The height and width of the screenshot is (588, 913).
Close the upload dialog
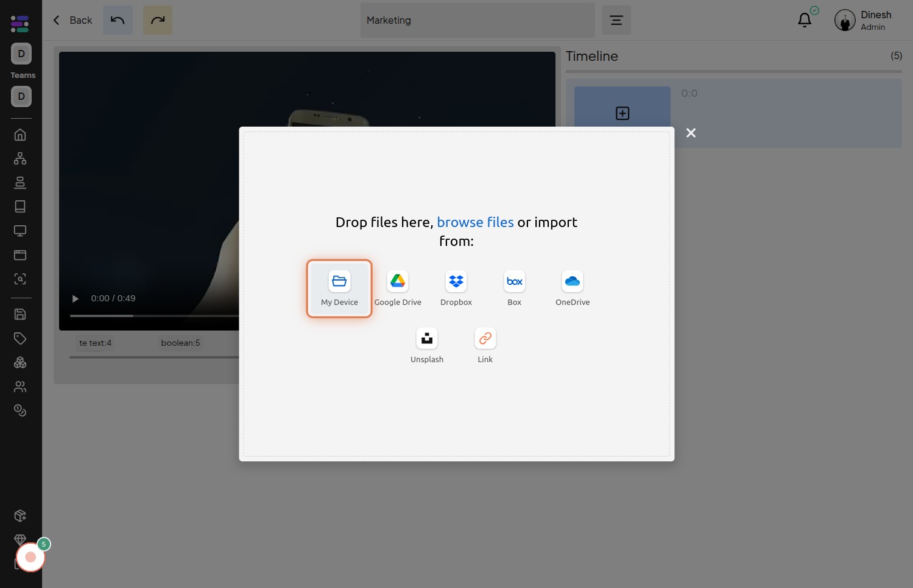pyautogui.click(x=691, y=133)
